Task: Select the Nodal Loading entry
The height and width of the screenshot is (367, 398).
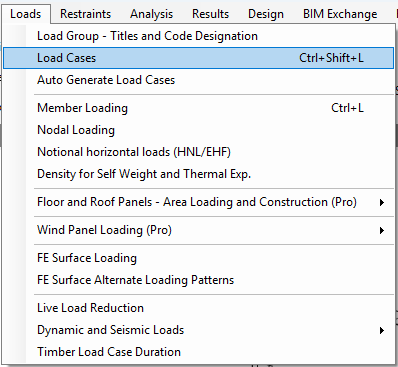Action: (198, 130)
